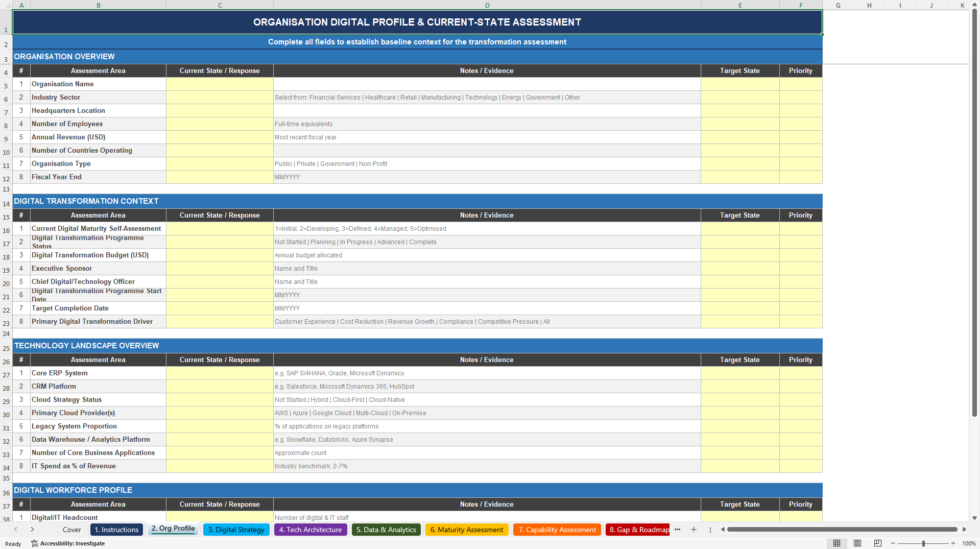Click 'Number of Employees' cell

pos(98,124)
